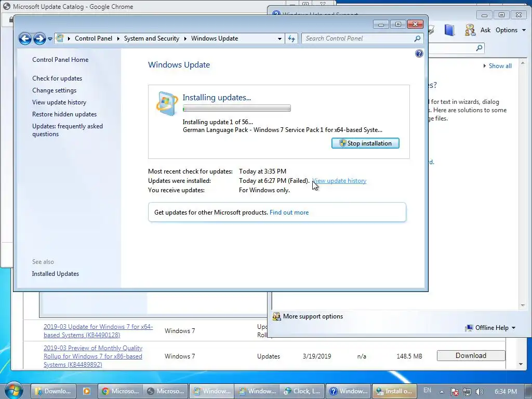Image resolution: width=532 pixels, height=399 pixels.
Task: Switch to first Chrome Microsoft taskbar button
Action: (x=121, y=391)
